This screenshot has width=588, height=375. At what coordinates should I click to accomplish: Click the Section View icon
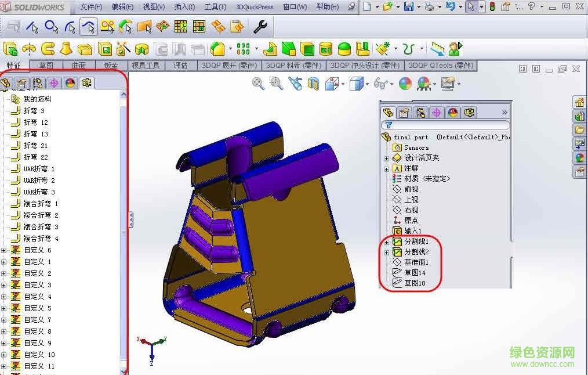pyautogui.click(x=312, y=83)
